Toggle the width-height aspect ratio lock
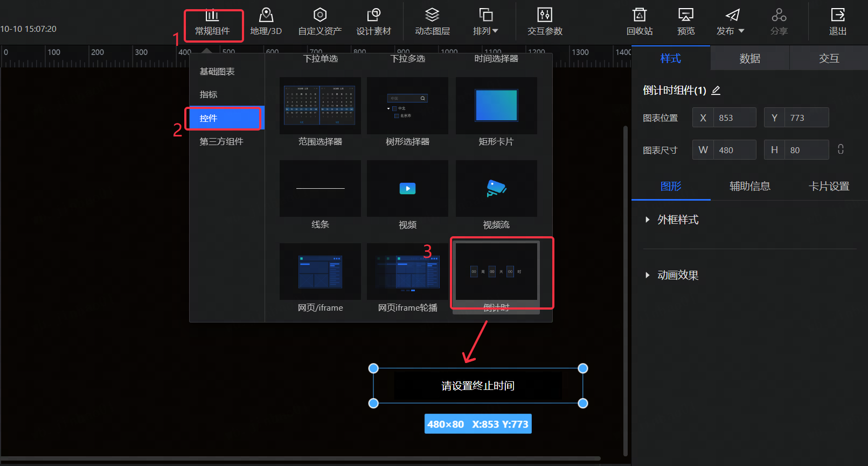 (x=841, y=149)
